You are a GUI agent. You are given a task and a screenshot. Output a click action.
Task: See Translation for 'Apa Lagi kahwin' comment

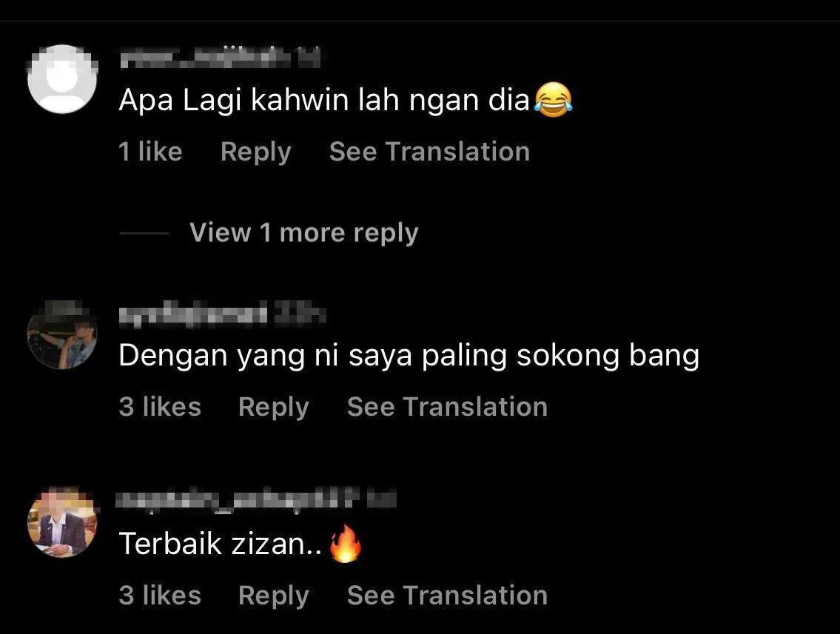pyautogui.click(x=430, y=152)
